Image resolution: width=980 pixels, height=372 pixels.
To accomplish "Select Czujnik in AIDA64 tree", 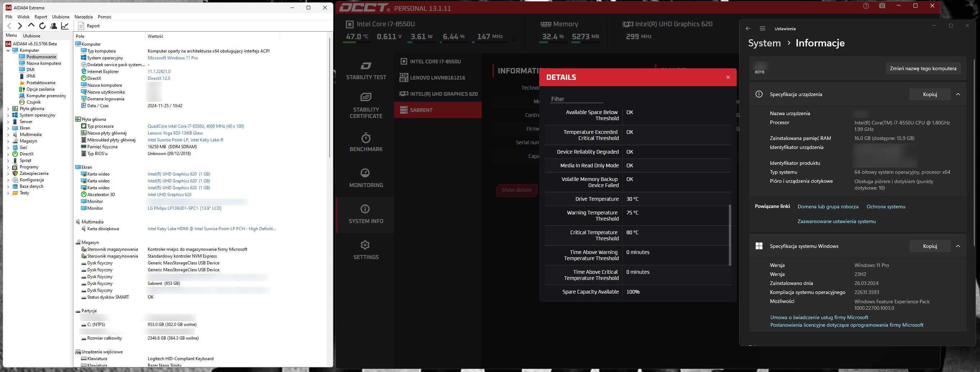I will [x=33, y=102].
